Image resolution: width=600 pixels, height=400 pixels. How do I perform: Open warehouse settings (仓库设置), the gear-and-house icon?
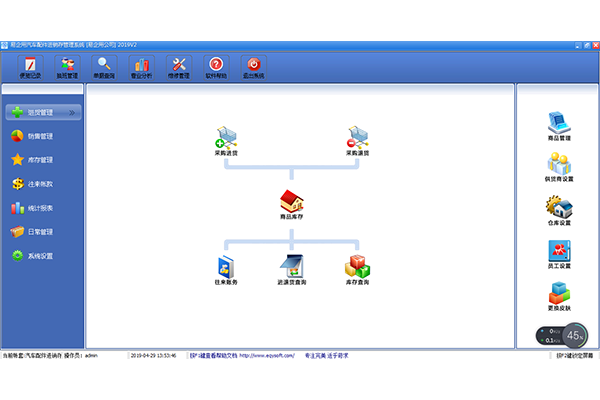click(x=559, y=211)
